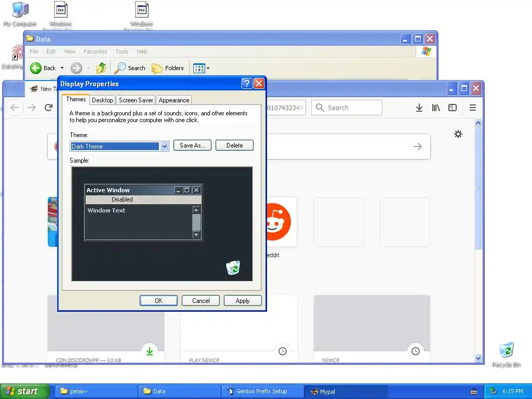532x399 pixels.
Task: Open the Edit menu in Data window
Action: [51, 51]
